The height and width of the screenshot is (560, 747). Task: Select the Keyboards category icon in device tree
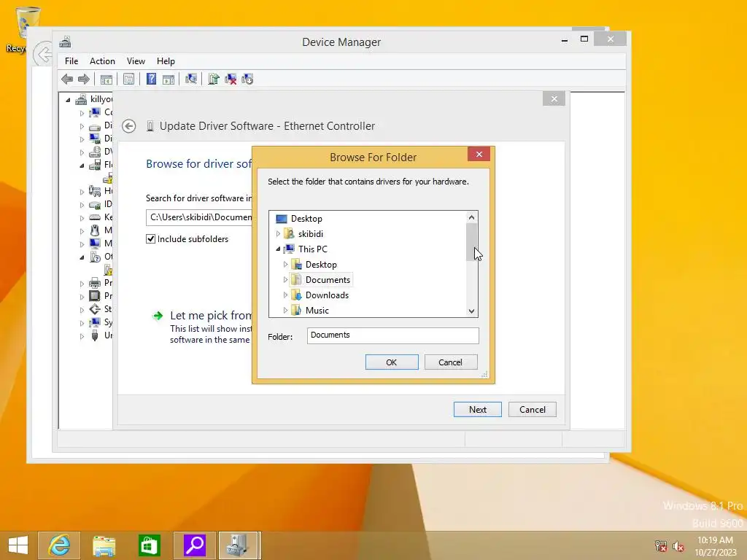(x=95, y=217)
